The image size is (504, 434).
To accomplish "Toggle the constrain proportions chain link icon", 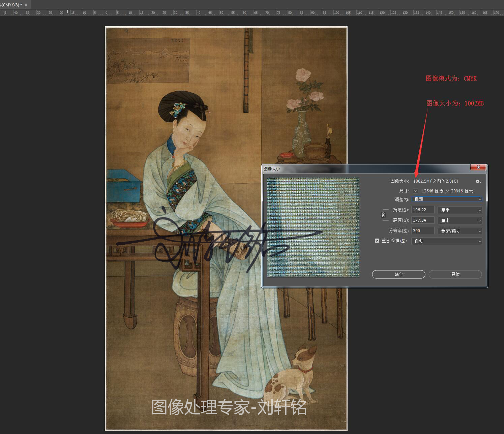I will [x=383, y=215].
